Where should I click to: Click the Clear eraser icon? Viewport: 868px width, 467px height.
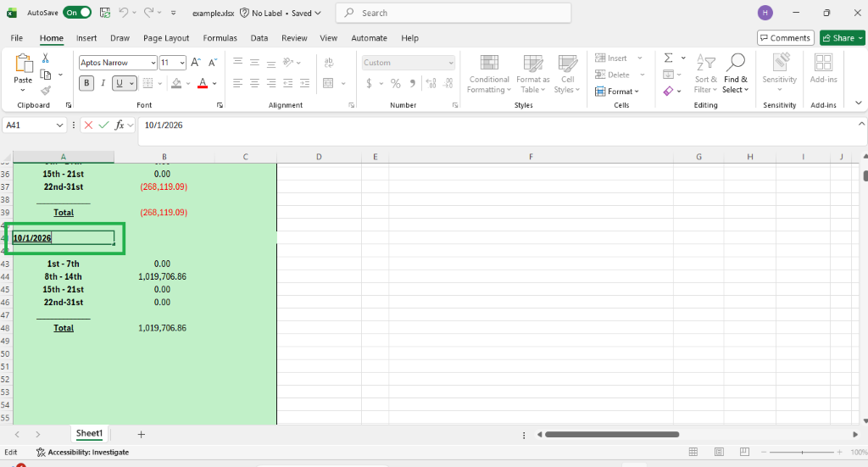click(668, 91)
